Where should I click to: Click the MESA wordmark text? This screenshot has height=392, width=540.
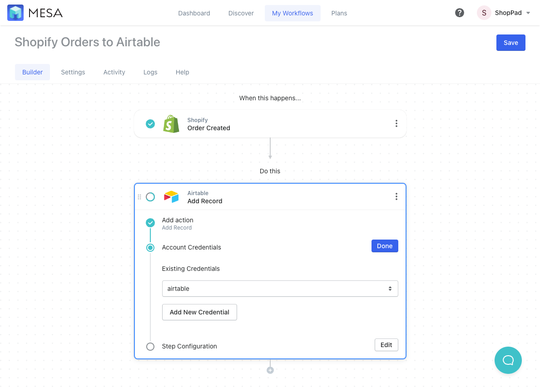[x=45, y=13]
